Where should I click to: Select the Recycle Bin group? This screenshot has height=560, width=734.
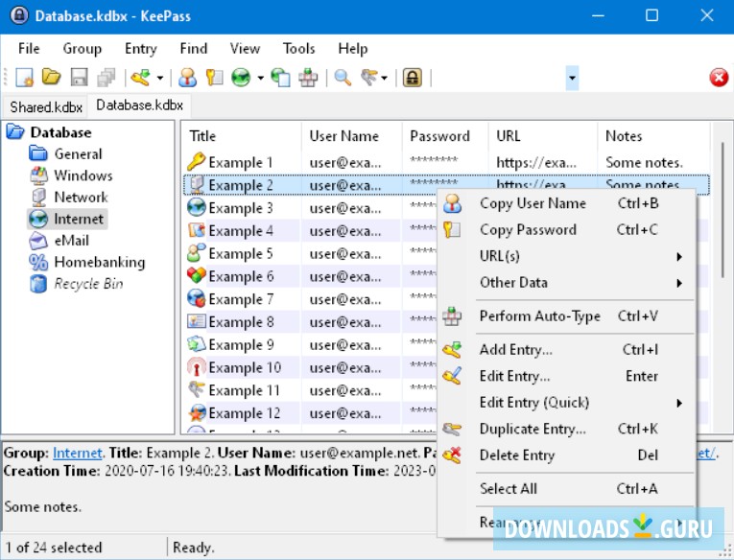point(88,284)
